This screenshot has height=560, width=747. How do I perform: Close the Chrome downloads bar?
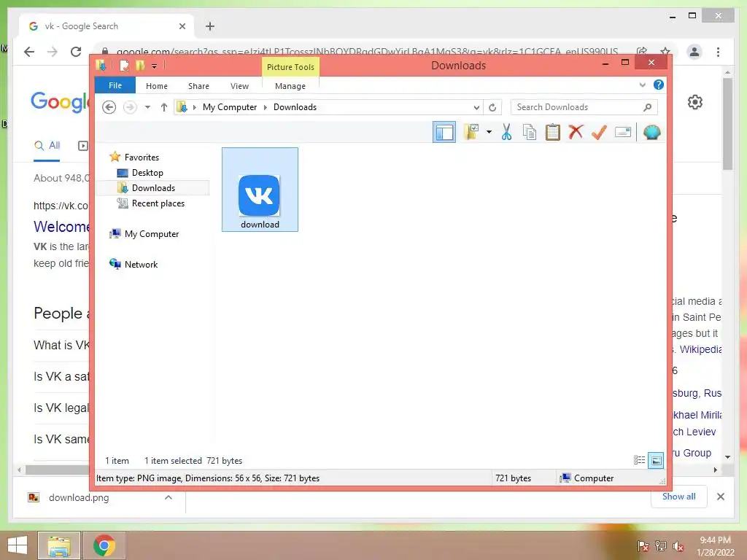click(x=720, y=497)
